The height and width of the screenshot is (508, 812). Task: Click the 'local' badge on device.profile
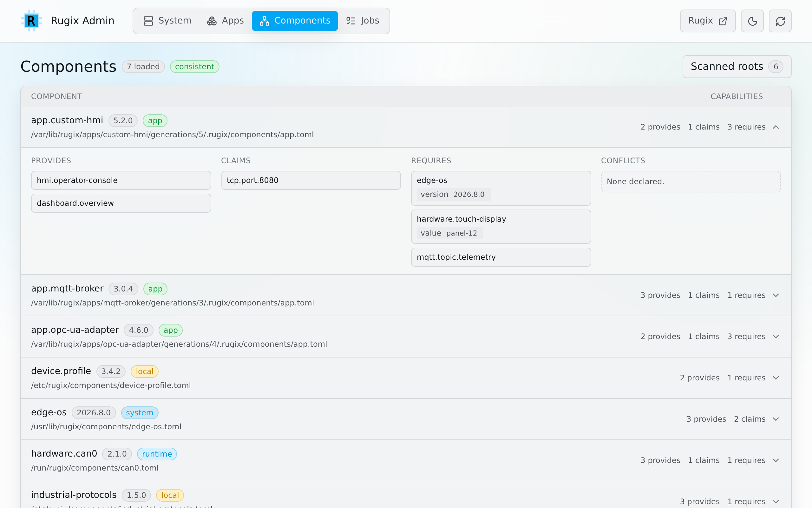click(145, 371)
